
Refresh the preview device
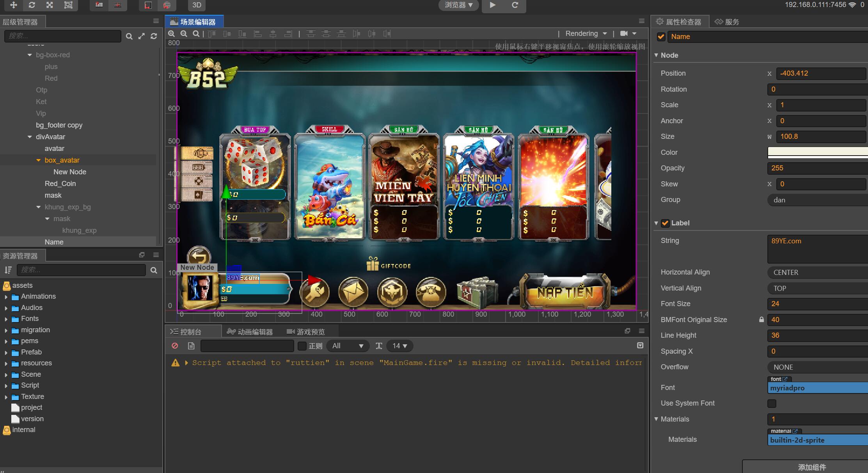(x=515, y=5)
